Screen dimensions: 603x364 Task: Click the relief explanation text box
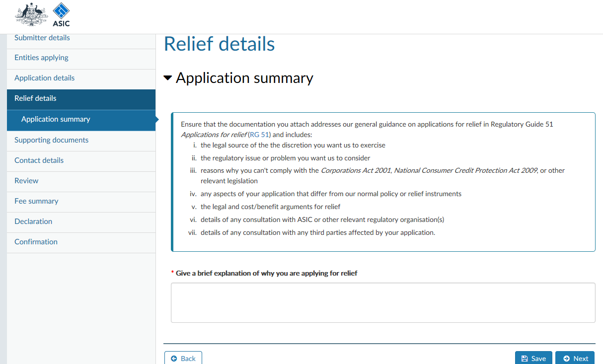click(x=383, y=303)
